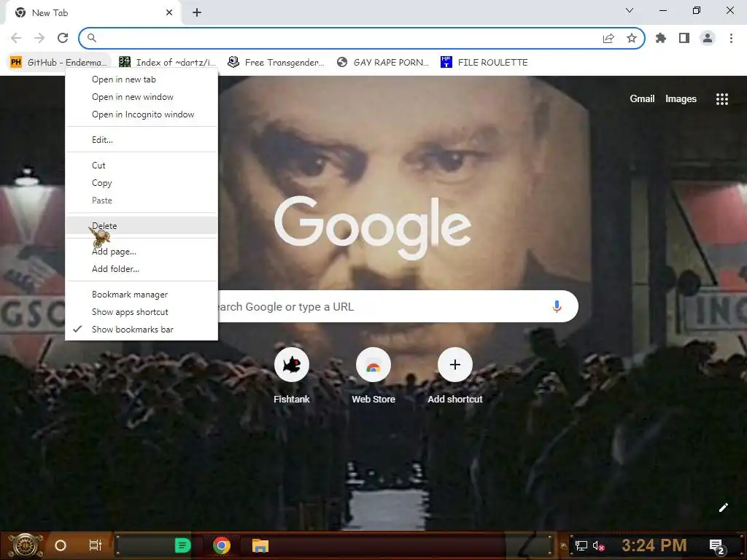Reload the current page
The width and height of the screenshot is (747, 560).
pyautogui.click(x=63, y=38)
